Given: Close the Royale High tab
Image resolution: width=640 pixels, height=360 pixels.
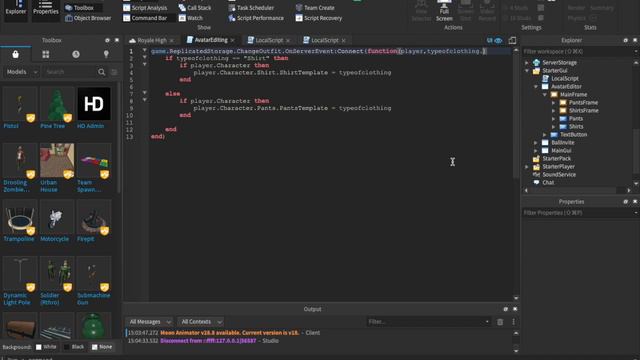Looking at the screenshot, I should pyautogui.click(x=171, y=40).
